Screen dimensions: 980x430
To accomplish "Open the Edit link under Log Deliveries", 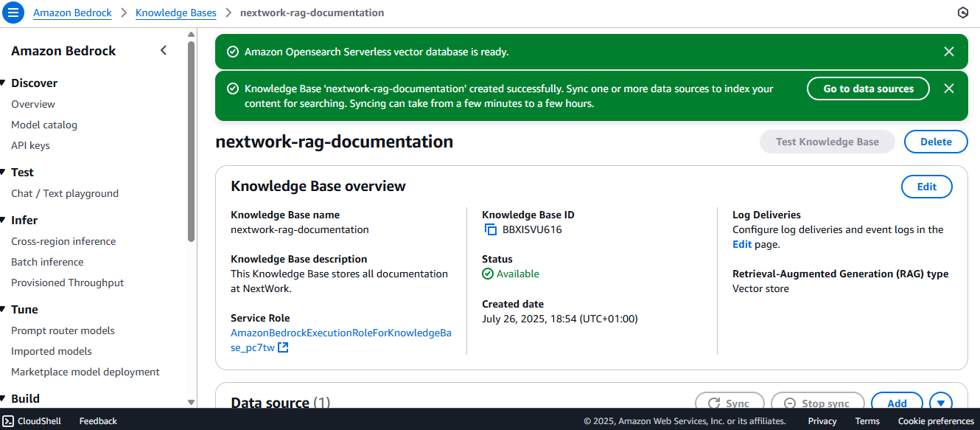I will [742, 244].
